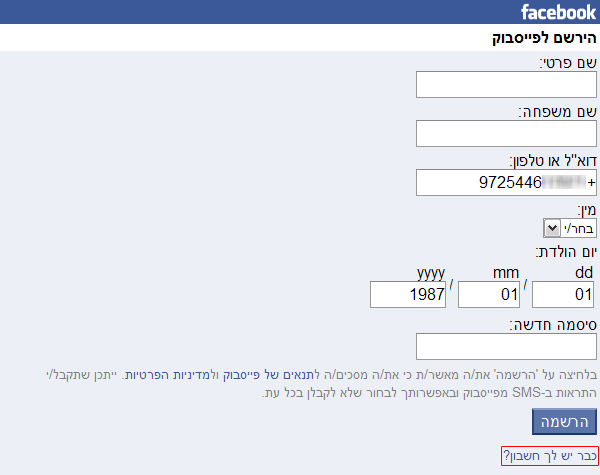
Task: Select the email or phone field containing 9725446
Action: 506,183
